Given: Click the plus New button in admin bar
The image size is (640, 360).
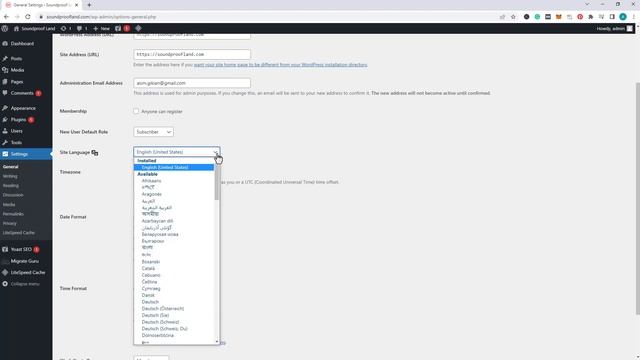Looking at the screenshot, I should click(101, 29).
